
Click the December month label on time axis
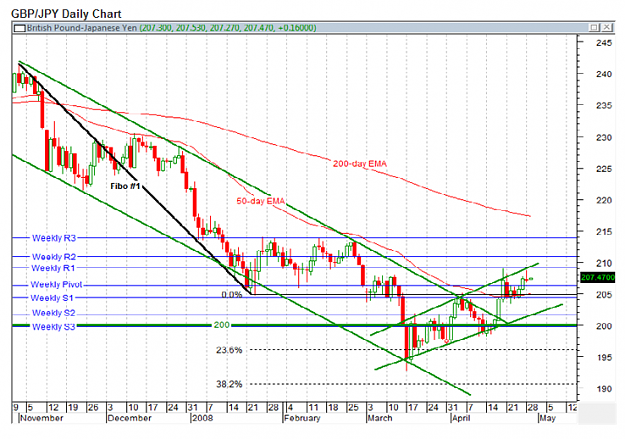tap(130, 418)
